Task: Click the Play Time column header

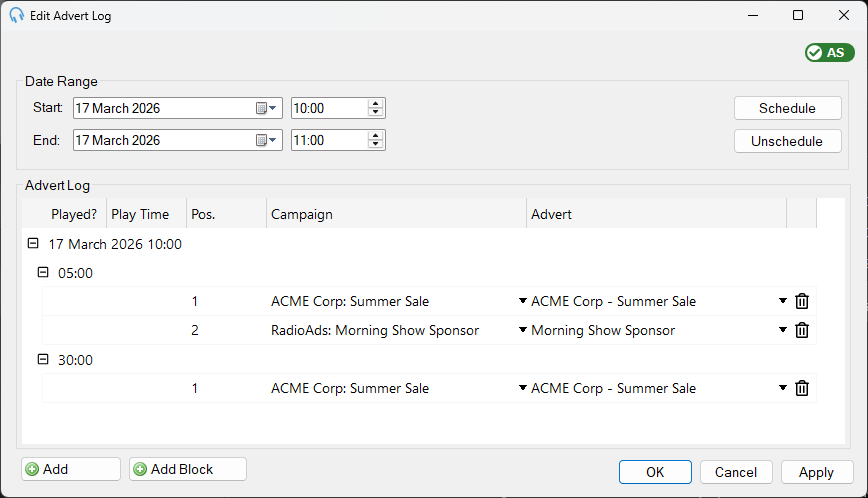Action: (x=147, y=214)
